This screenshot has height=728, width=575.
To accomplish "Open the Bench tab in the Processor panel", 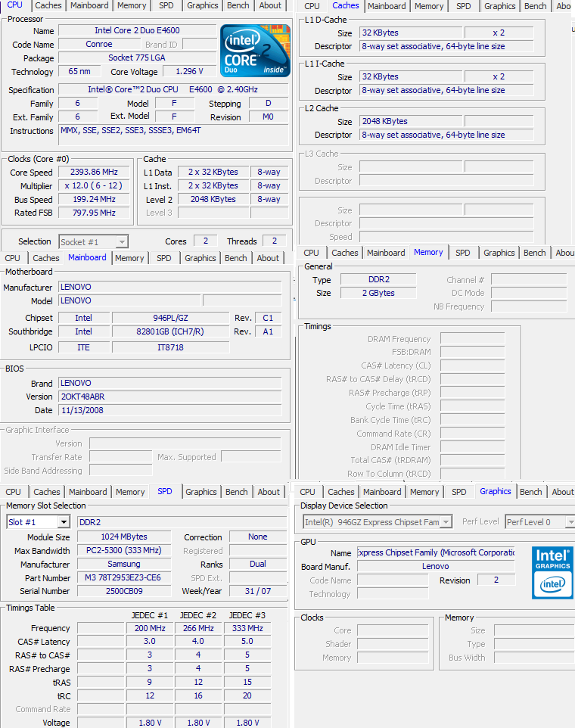I will [x=238, y=5].
